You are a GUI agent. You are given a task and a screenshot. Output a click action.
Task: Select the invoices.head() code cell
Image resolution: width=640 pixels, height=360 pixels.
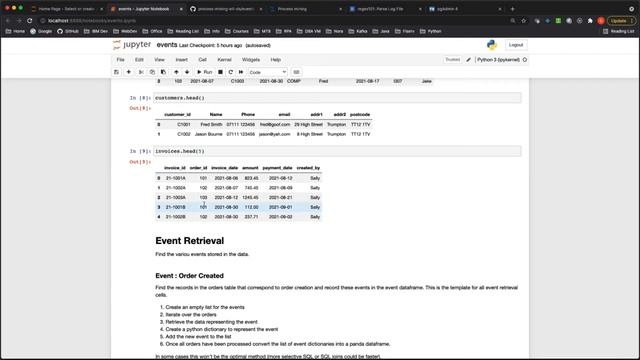click(337, 151)
